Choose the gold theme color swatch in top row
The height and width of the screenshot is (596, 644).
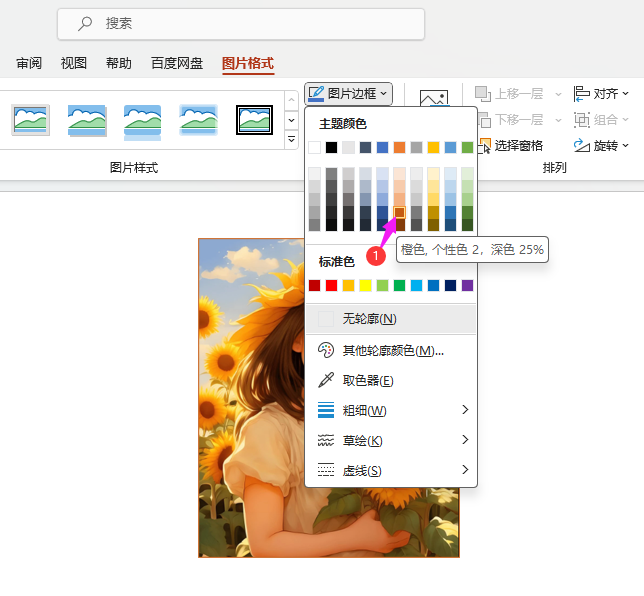point(433,147)
